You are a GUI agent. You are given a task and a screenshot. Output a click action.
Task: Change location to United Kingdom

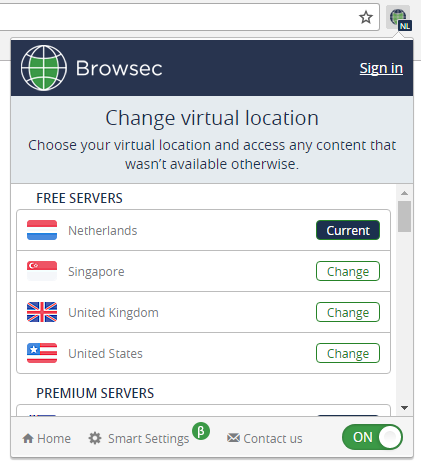tap(348, 312)
